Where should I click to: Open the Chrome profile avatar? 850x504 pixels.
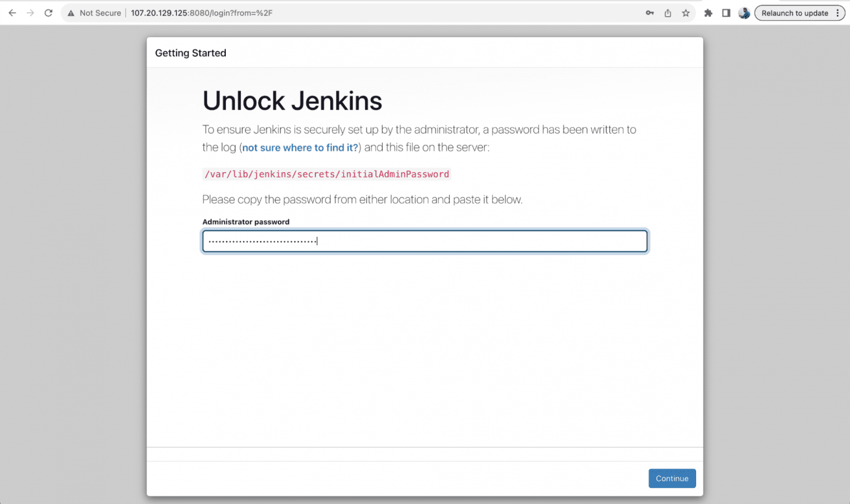744,13
